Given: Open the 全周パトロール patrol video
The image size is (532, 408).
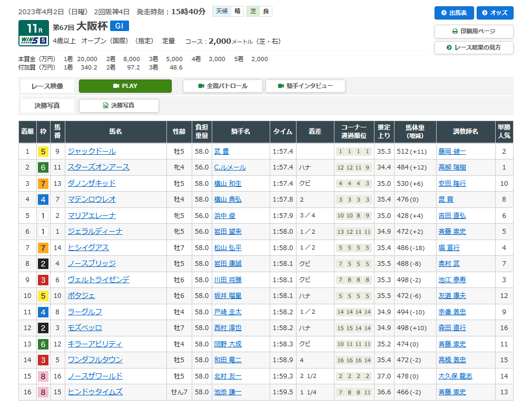Looking at the screenshot, I should point(223,86).
